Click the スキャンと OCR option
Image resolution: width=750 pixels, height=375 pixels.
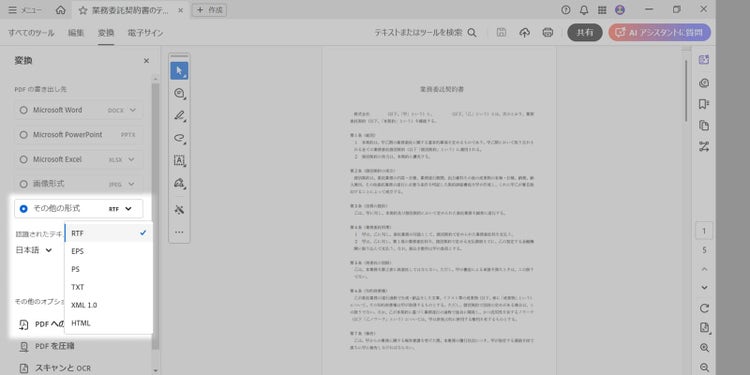(63, 368)
